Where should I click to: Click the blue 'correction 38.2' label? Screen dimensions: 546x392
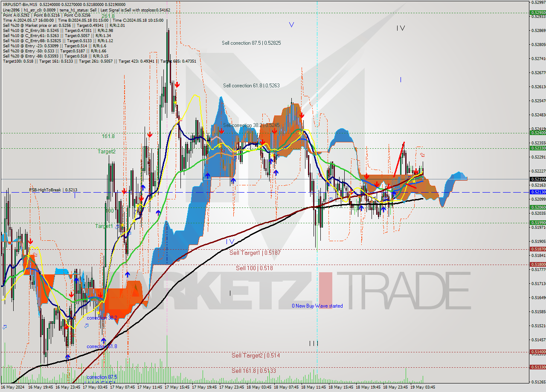point(102,318)
